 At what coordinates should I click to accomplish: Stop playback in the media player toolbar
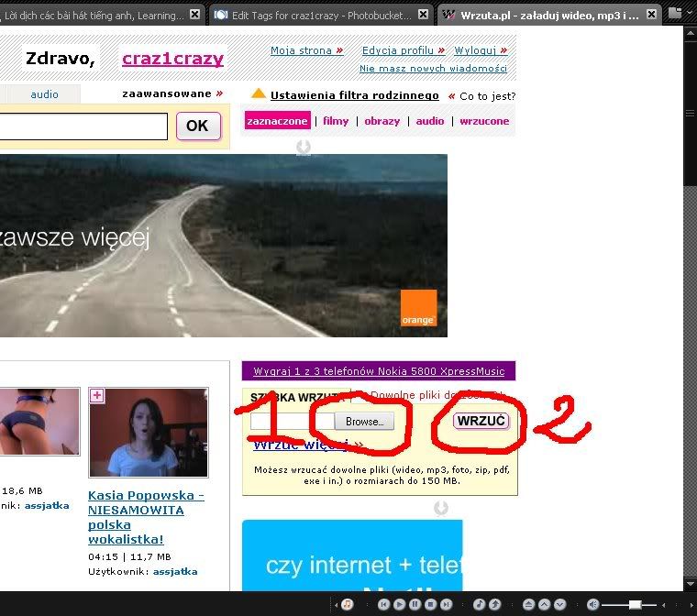[430, 605]
